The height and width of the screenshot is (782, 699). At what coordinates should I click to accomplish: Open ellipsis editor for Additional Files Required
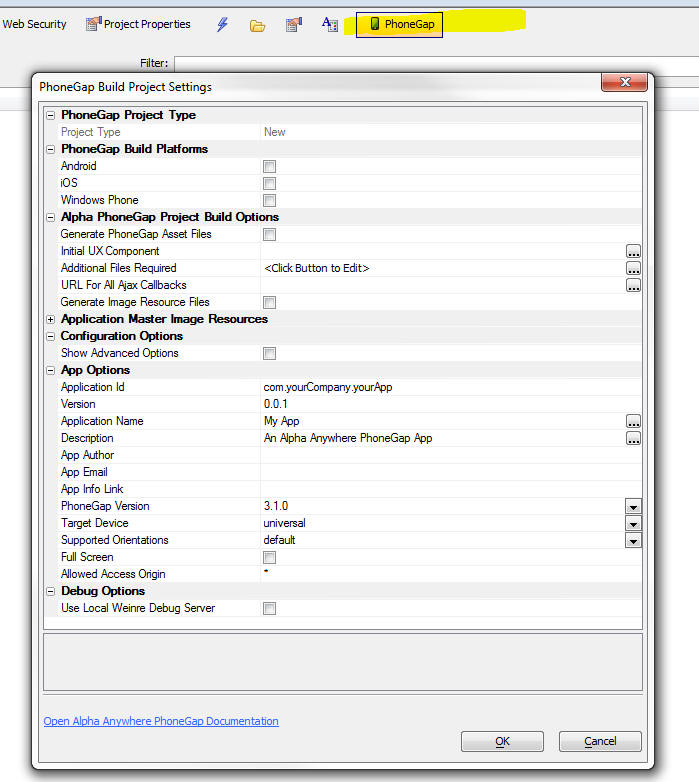(x=633, y=268)
